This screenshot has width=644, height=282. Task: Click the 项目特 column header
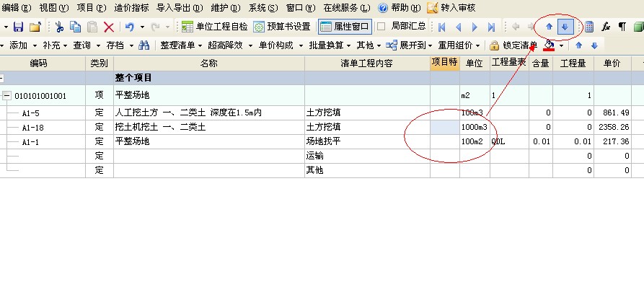coord(445,63)
